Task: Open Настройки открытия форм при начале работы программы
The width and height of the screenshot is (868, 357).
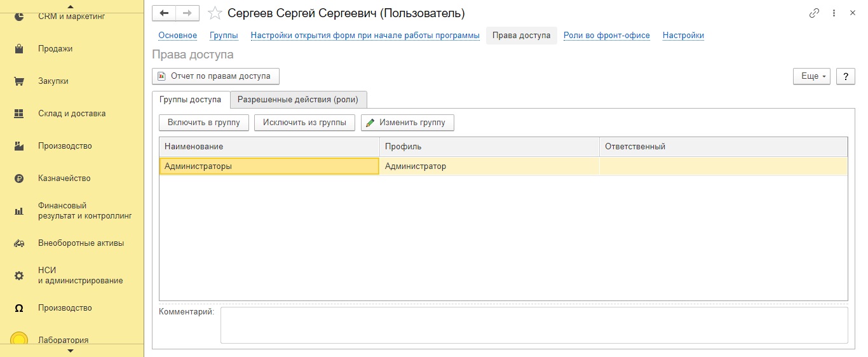Action: click(365, 36)
